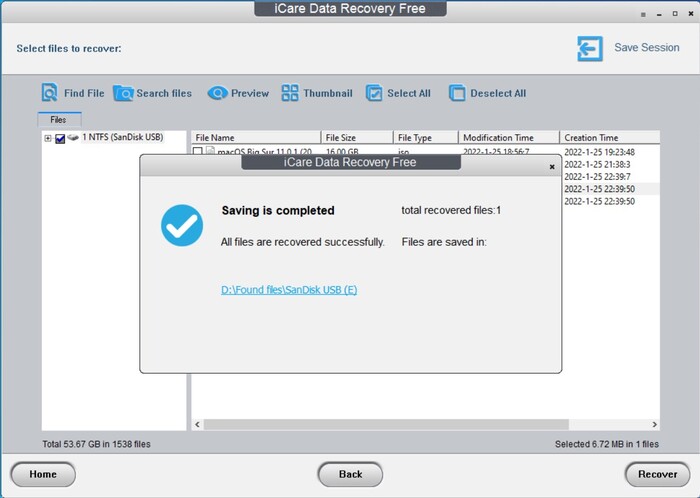The width and height of the screenshot is (700, 498).
Task: Click the Recover button
Action: [658, 474]
